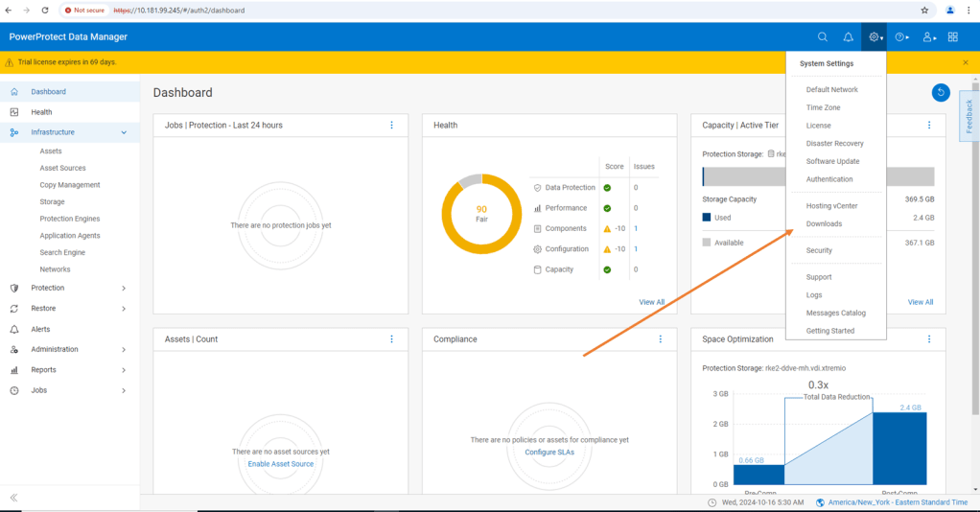Select Downloads from System Settings menu
The image size is (980, 512).
pyautogui.click(x=824, y=224)
